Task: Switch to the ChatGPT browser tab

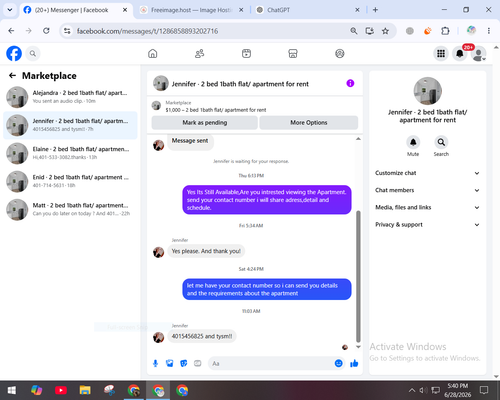Action: [x=307, y=10]
